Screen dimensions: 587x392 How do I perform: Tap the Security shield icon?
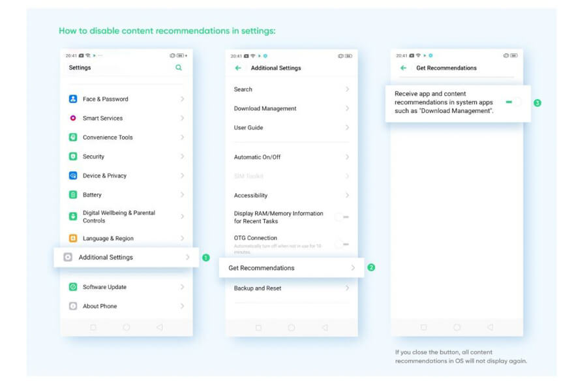pos(73,157)
